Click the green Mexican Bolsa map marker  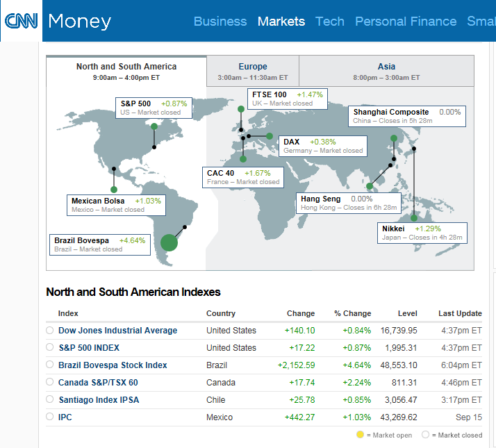[114, 190]
